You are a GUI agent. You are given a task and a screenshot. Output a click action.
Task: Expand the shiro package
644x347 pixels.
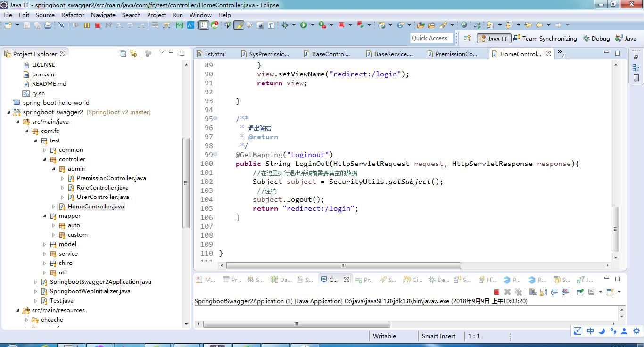click(x=45, y=263)
